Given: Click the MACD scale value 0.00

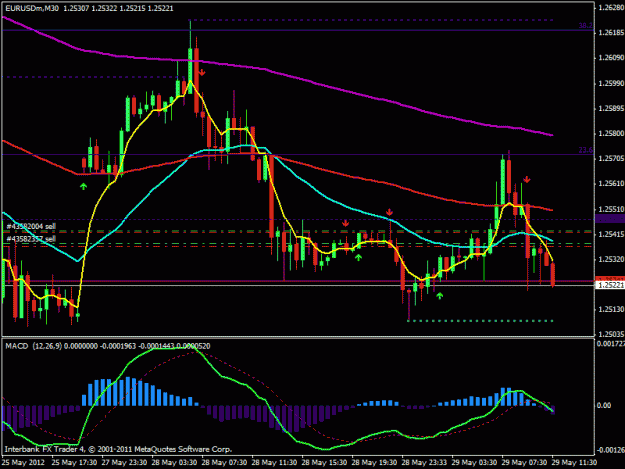Looking at the screenshot, I should (604, 405).
